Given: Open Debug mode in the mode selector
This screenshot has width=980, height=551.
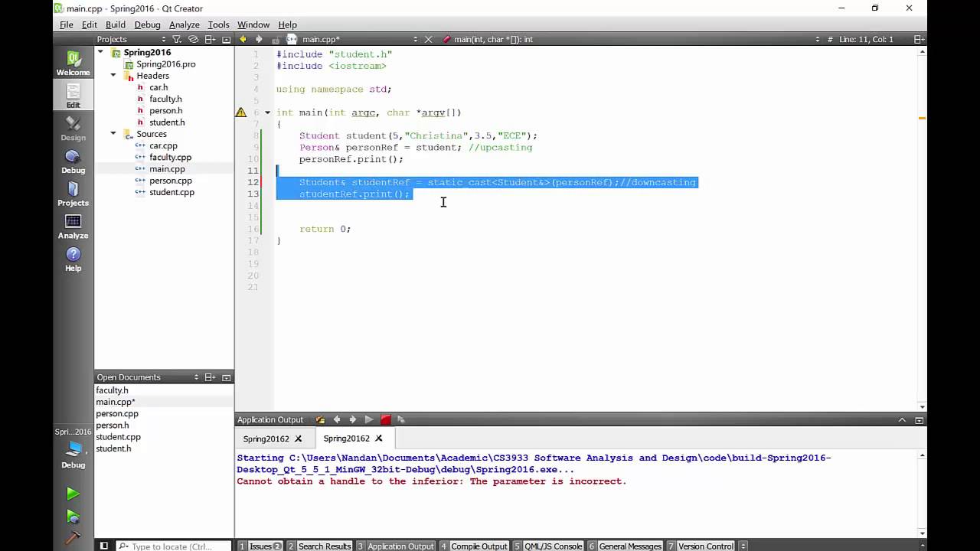Looking at the screenshot, I should (x=73, y=161).
